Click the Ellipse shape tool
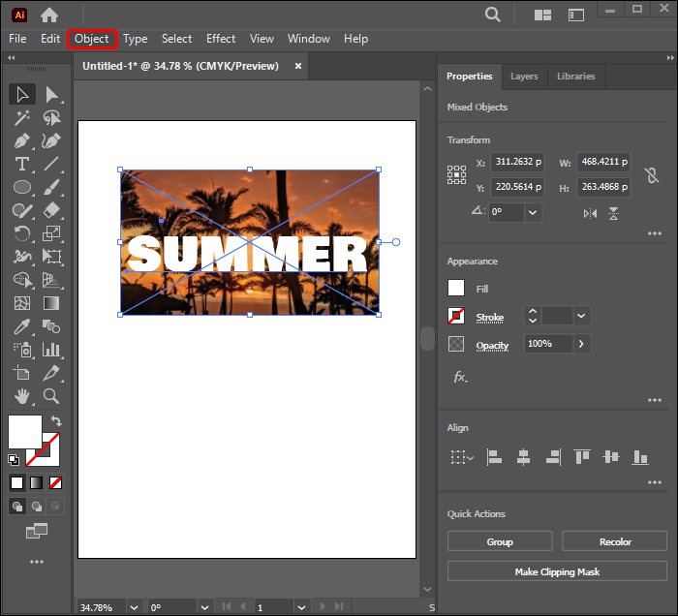This screenshot has height=616, width=678. pos(22,187)
